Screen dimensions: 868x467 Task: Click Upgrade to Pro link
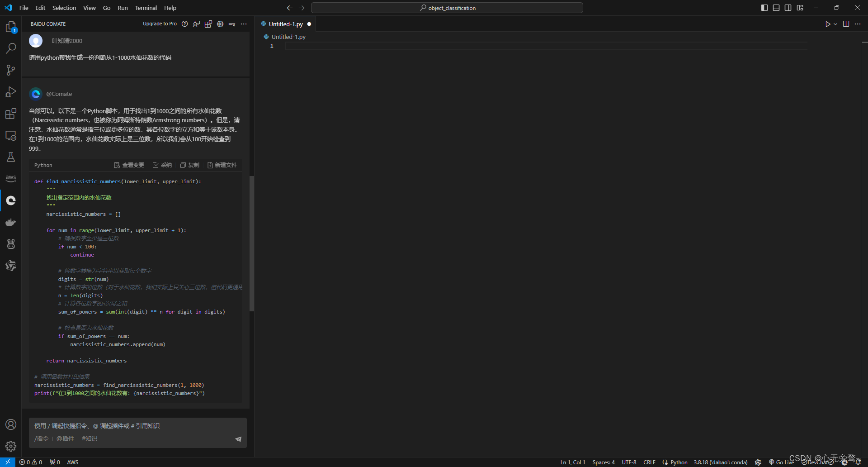click(x=160, y=24)
